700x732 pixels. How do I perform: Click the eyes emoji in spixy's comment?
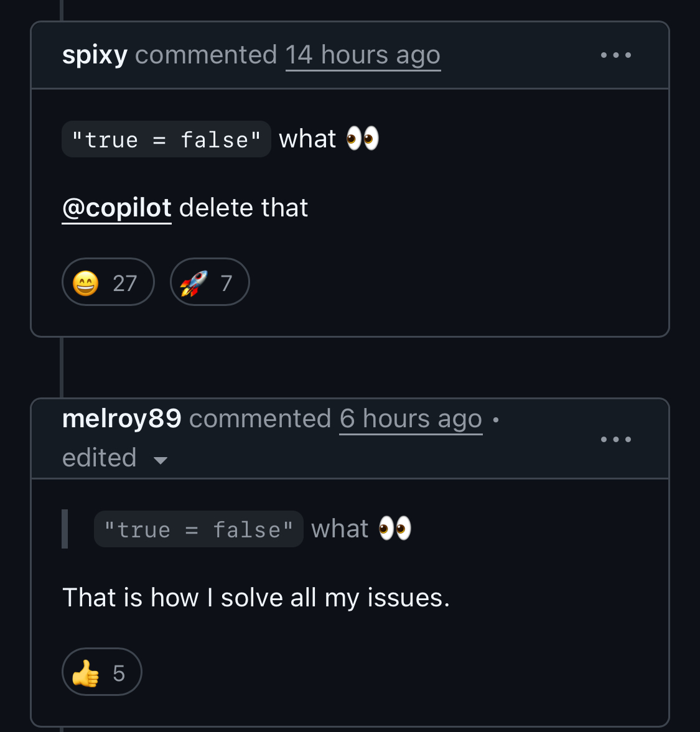click(x=362, y=139)
